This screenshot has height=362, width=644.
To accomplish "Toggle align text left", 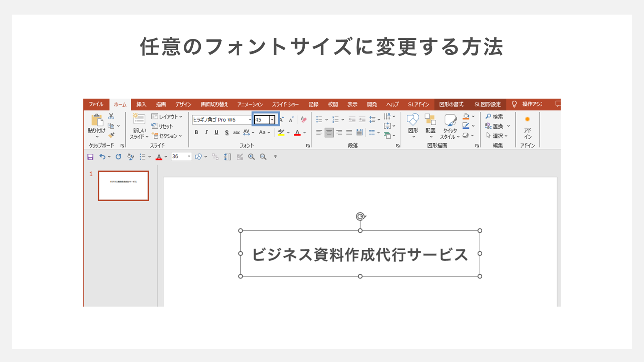I will click(x=319, y=132).
